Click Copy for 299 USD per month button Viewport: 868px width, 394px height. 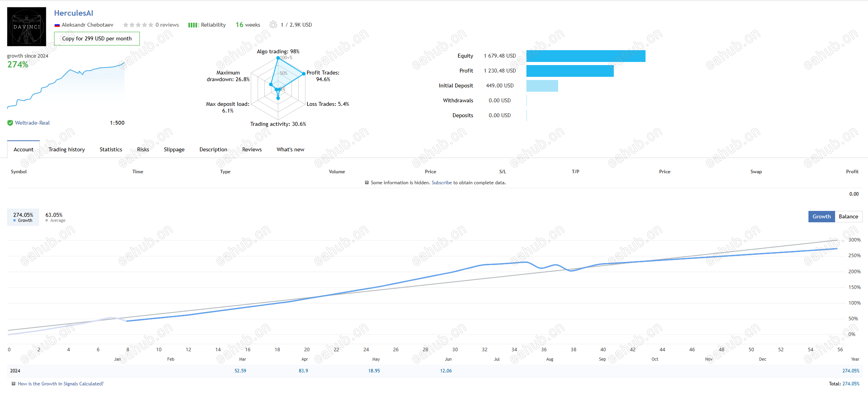pos(97,38)
